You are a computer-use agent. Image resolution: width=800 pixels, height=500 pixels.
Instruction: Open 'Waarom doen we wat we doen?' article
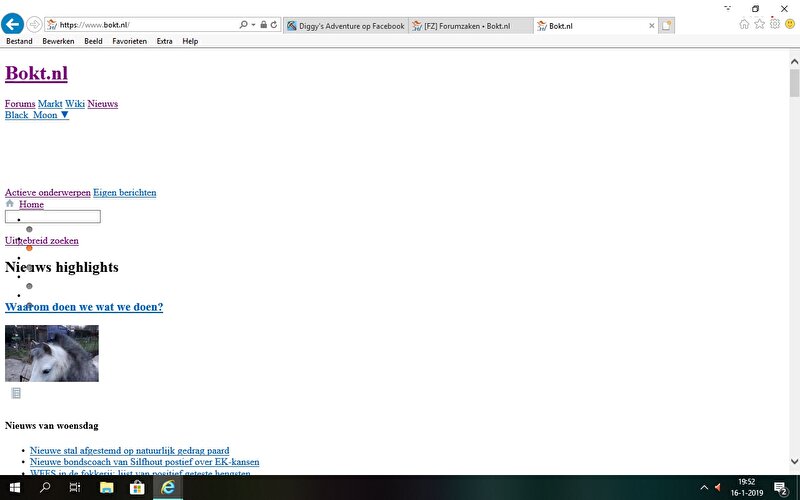point(84,307)
